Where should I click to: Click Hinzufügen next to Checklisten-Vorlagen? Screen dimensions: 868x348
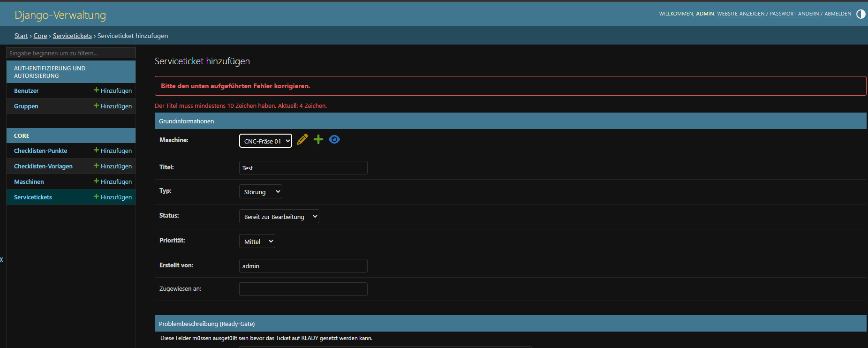coord(113,166)
